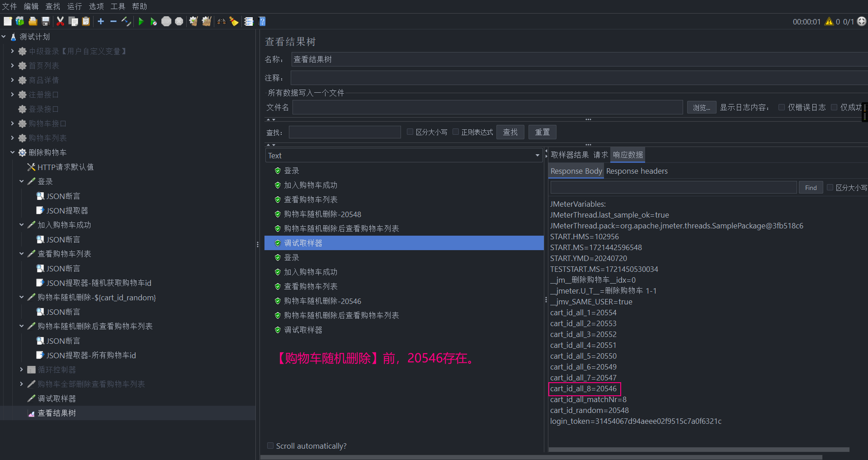
Task: Click the Shutdown X icon
Action: click(x=179, y=21)
